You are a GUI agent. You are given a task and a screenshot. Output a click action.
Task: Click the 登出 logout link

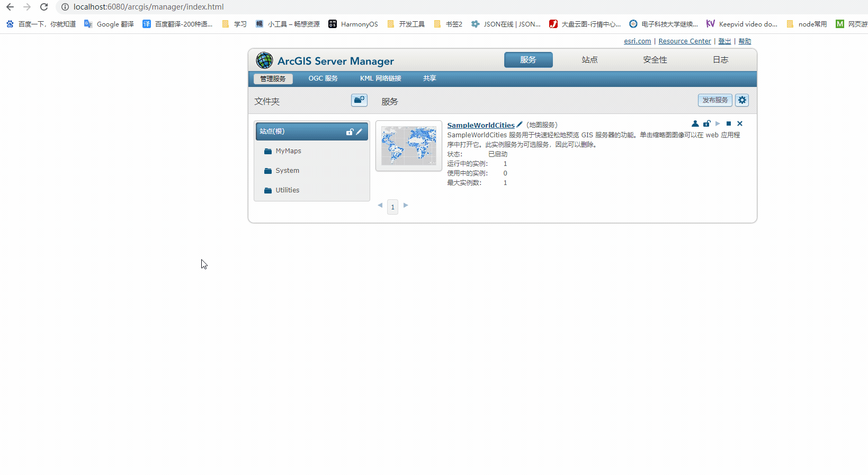pyautogui.click(x=724, y=41)
